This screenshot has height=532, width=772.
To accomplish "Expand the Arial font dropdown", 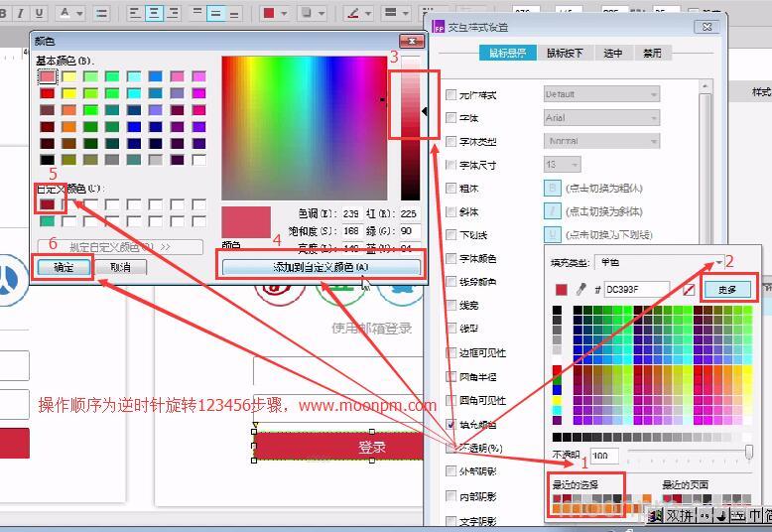I will coord(601,118).
